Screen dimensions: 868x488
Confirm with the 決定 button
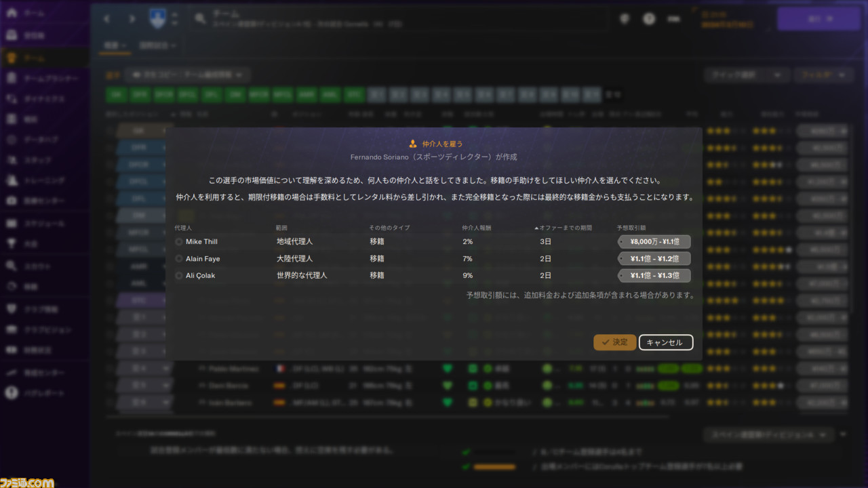(614, 342)
